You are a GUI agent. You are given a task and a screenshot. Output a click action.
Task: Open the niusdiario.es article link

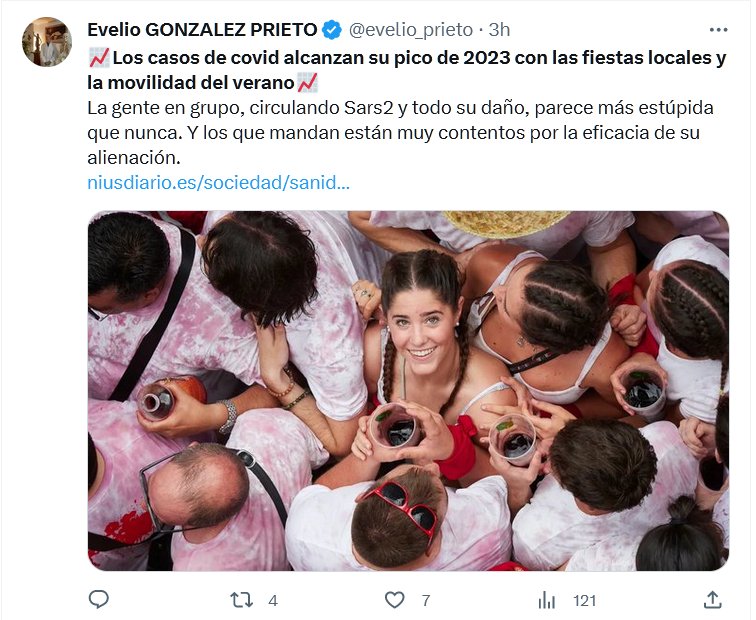tap(218, 183)
